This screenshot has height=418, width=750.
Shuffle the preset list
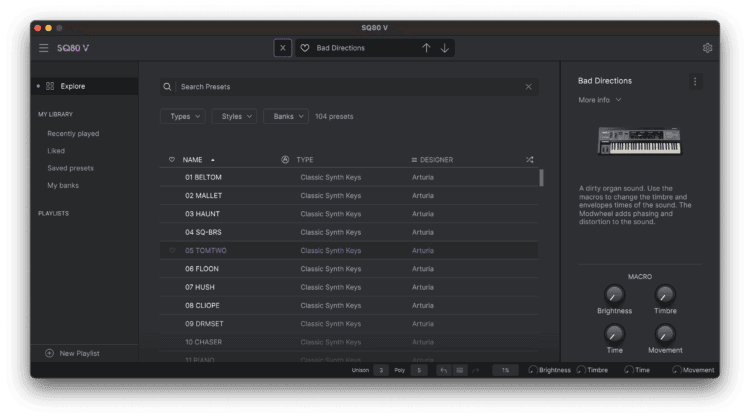point(529,159)
